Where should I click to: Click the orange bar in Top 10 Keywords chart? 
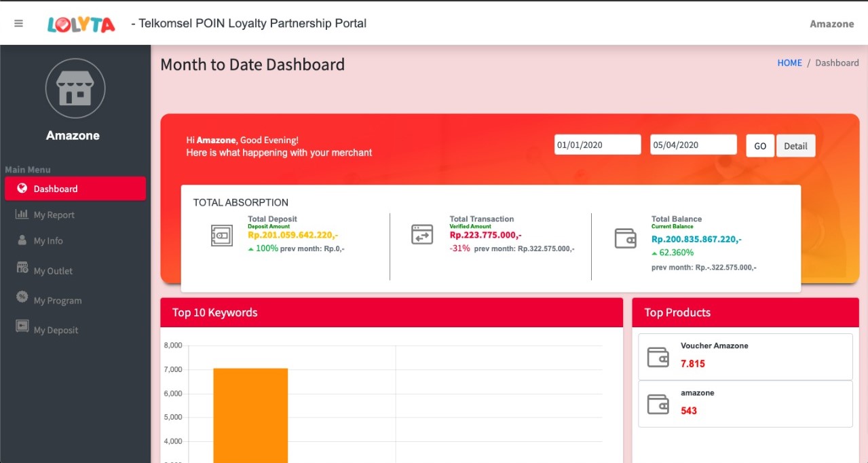[250, 415]
